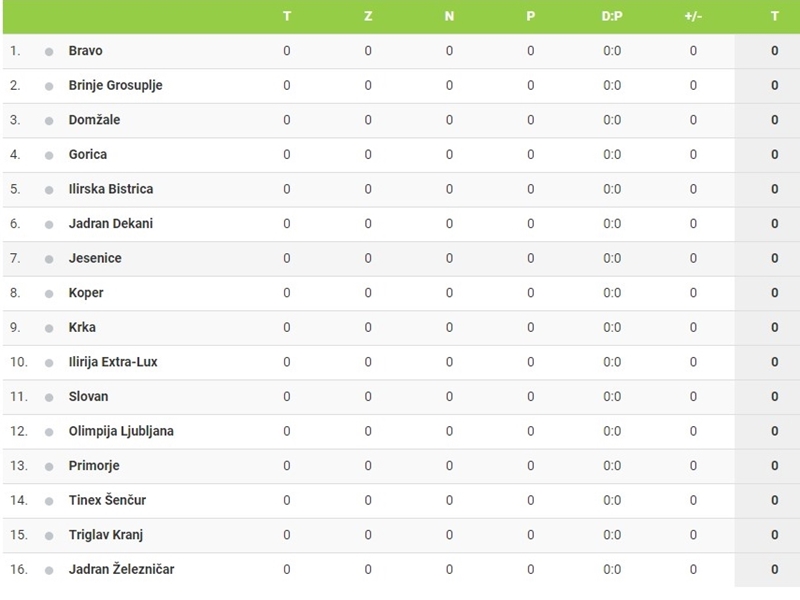
Task: Sort by the Z column header
Action: pos(368,16)
